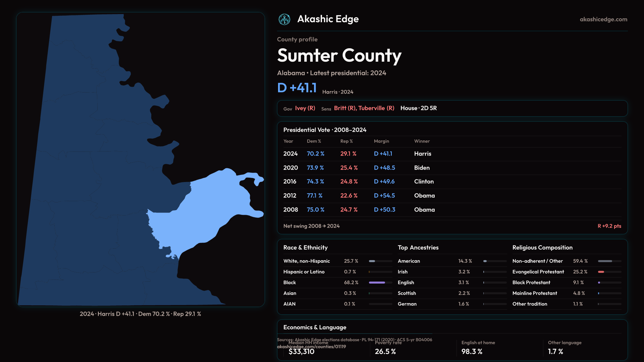Click the Sumter County title heading
This screenshot has width=644, height=362.
pos(339,55)
